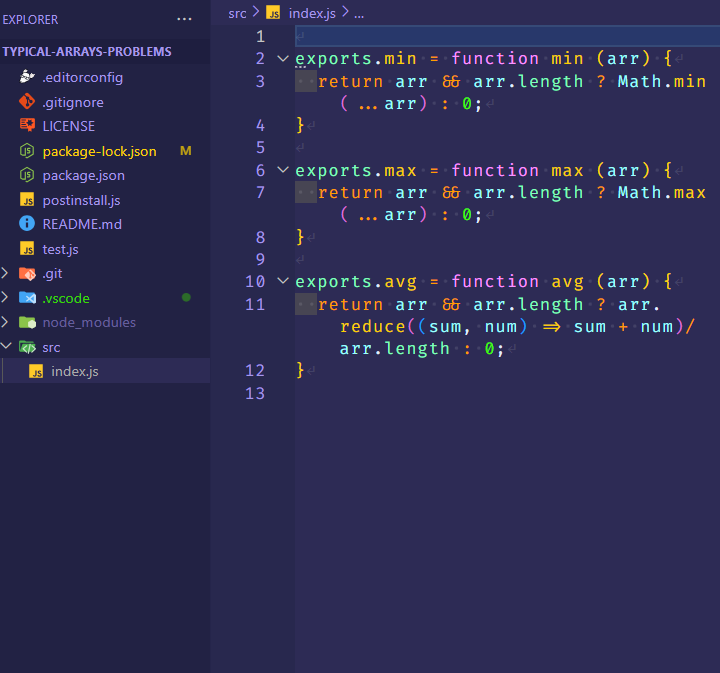Open the .gitignore file

click(x=73, y=102)
